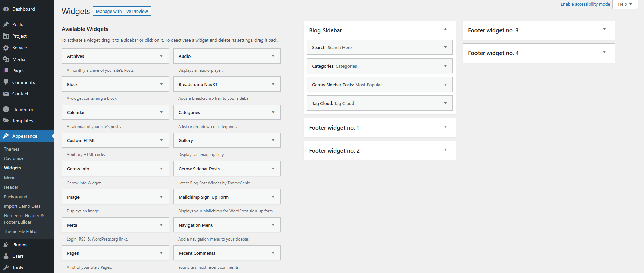Click the Comments speech bubble icon
Image resolution: width=644 pixels, height=273 pixels.
click(x=6, y=82)
